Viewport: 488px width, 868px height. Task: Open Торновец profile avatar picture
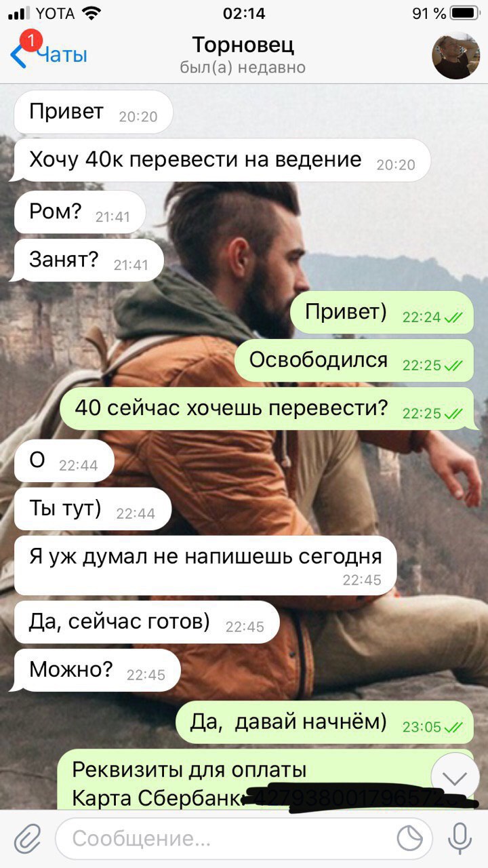tap(456, 56)
